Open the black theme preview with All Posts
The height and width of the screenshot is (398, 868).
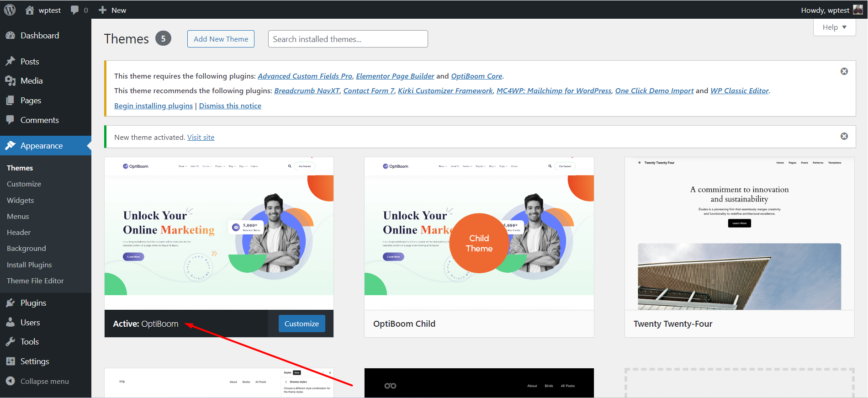tap(479, 383)
